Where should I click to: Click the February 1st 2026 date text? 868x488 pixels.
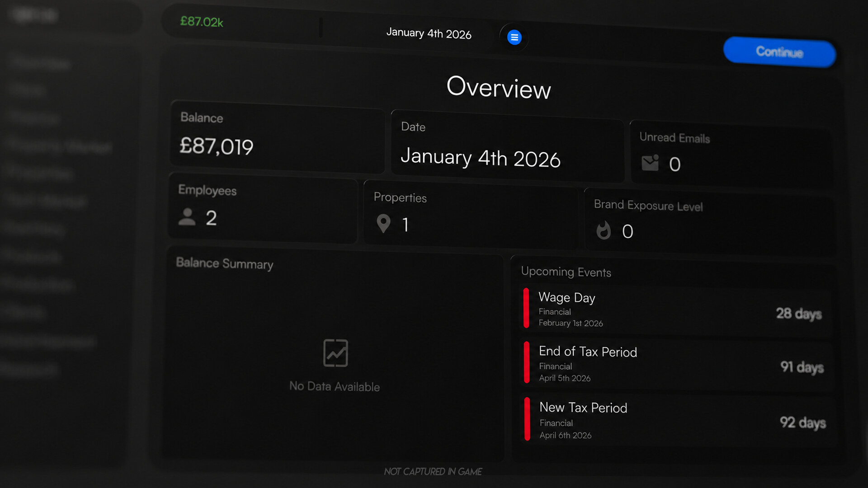point(571,323)
